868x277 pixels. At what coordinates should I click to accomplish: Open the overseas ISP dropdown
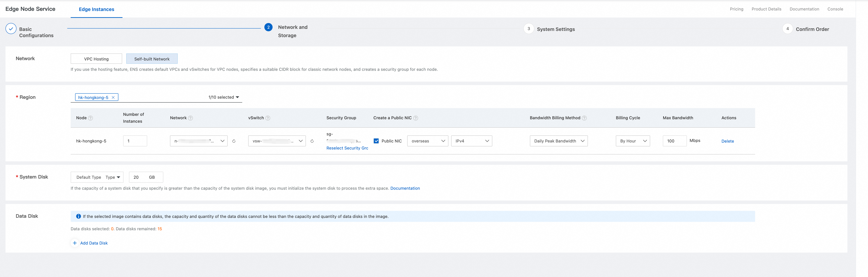point(428,141)
